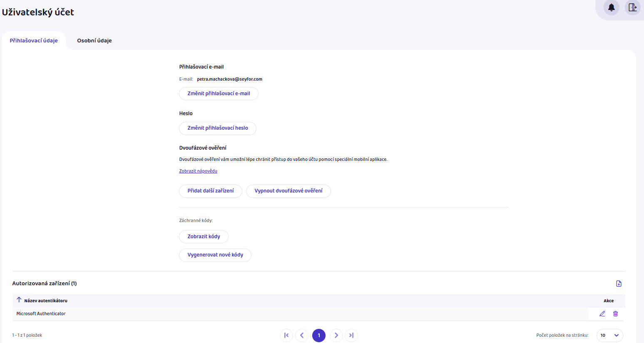Select the Přihlašovací údaje tab

(34, 41)
